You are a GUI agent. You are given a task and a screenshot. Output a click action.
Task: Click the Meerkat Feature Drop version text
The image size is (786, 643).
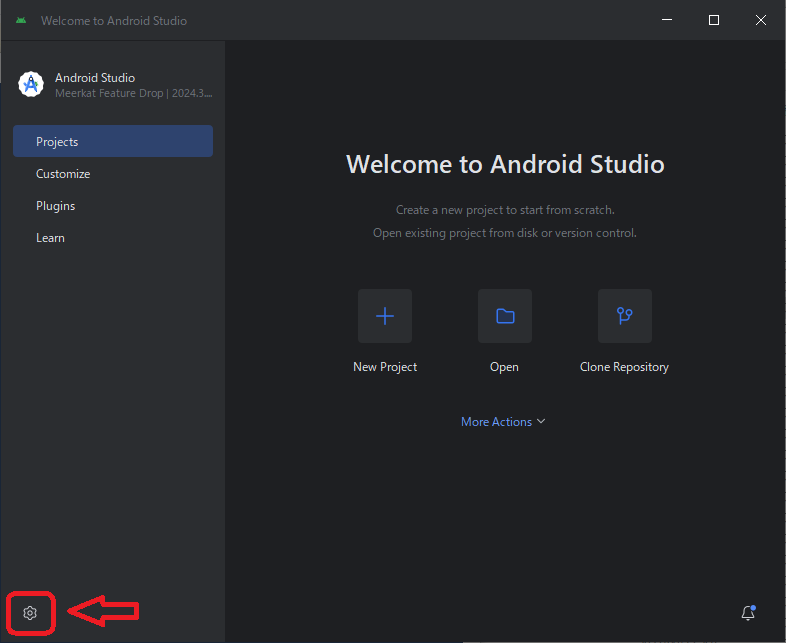[133, 93]
